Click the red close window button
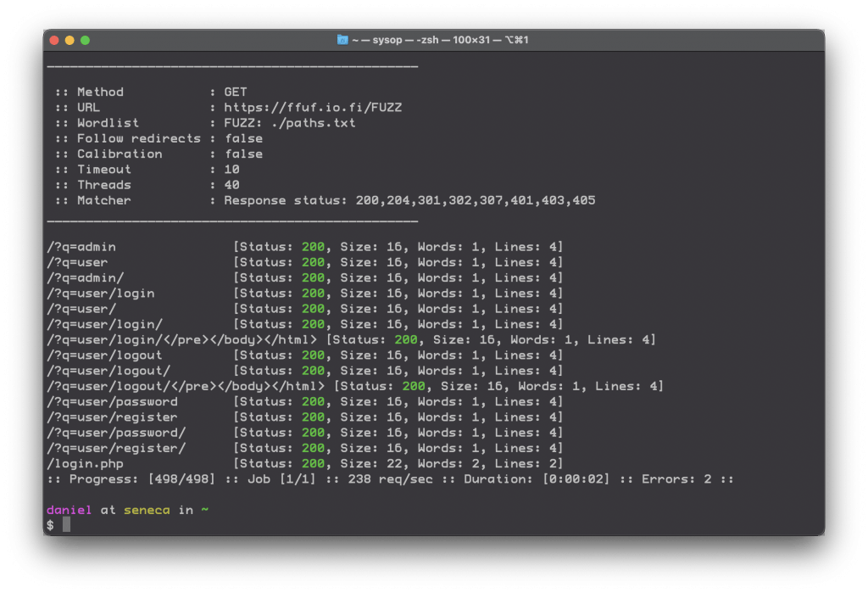Image resolution: width=868 pixels, height=593 pixels. tap(54, 41)
